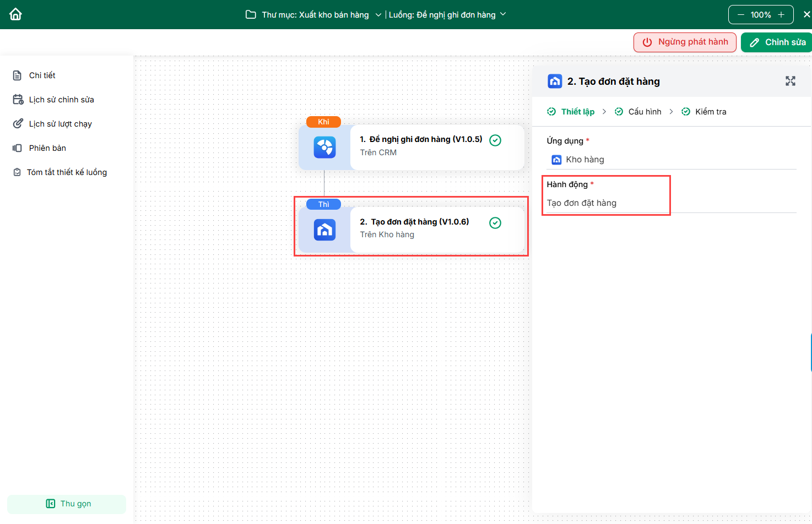Click zoom out minus icon

coord(740,15)
